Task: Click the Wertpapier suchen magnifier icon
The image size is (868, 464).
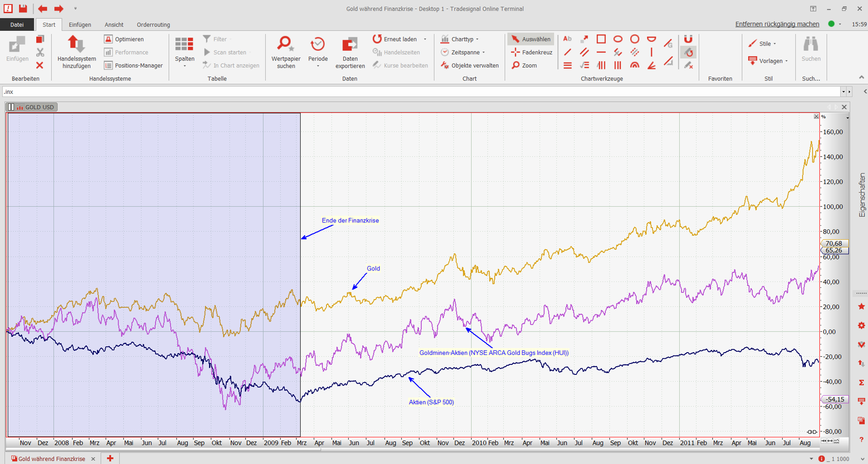Action: click(x=285, y=44)
